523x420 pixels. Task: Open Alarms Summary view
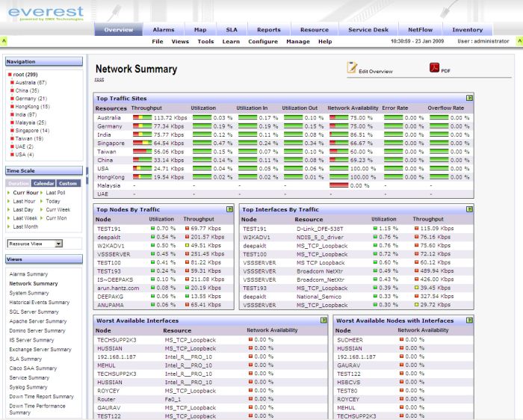click(28, 274)
